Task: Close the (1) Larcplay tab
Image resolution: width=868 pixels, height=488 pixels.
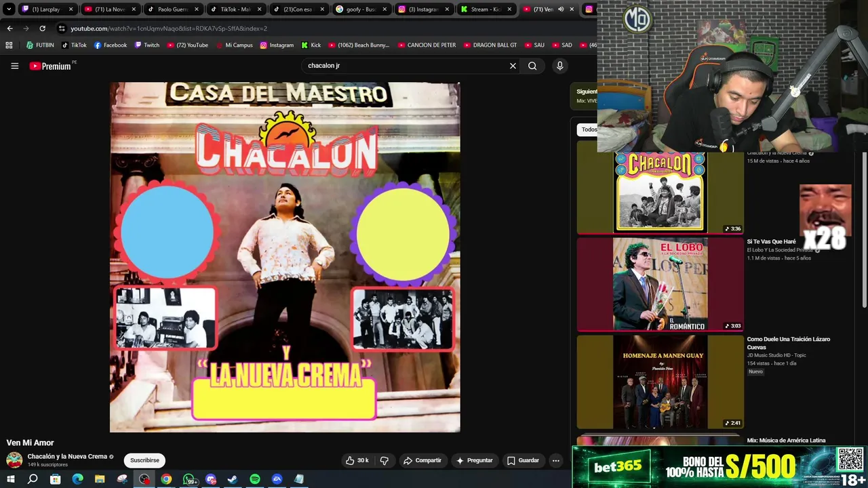Action: (x=71, y=9)
